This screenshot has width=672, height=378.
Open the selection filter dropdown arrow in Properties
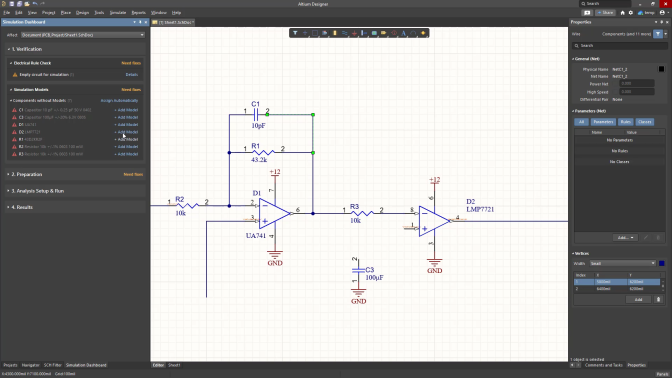(x=666, y=34)
